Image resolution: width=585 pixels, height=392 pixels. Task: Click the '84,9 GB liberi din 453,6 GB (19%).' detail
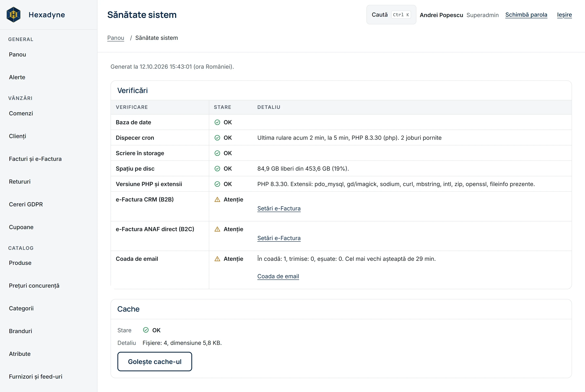pyautogui.click(x=303, y=169)
